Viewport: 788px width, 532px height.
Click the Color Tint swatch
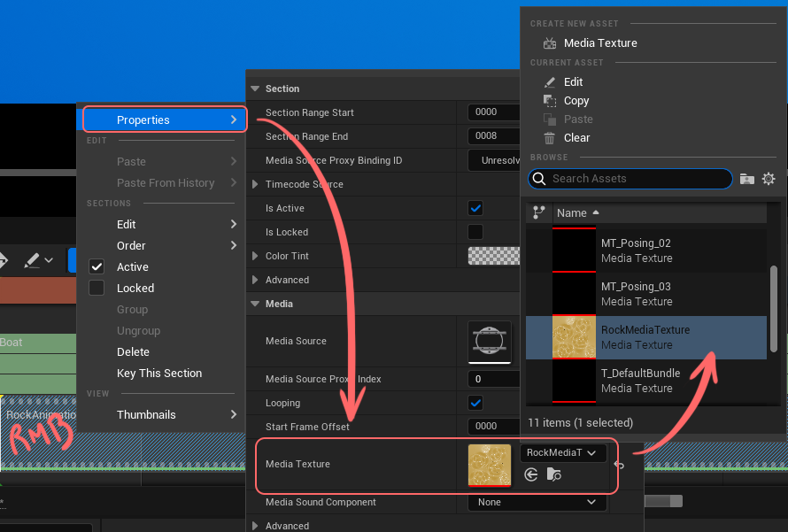493,256
